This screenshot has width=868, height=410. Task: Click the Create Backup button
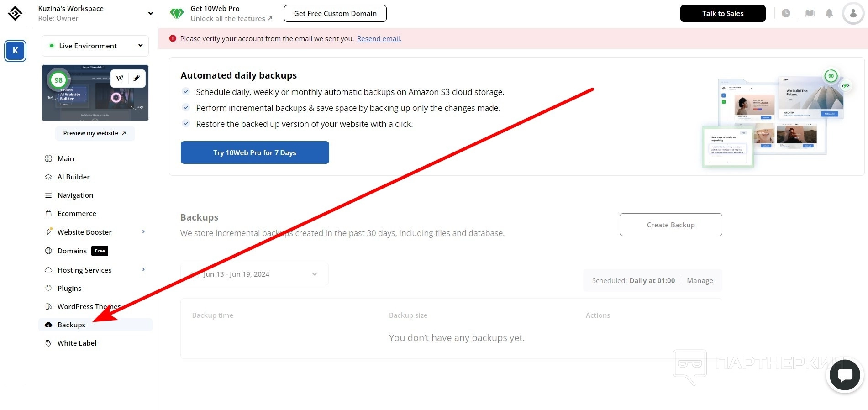(x=670, y=225)
